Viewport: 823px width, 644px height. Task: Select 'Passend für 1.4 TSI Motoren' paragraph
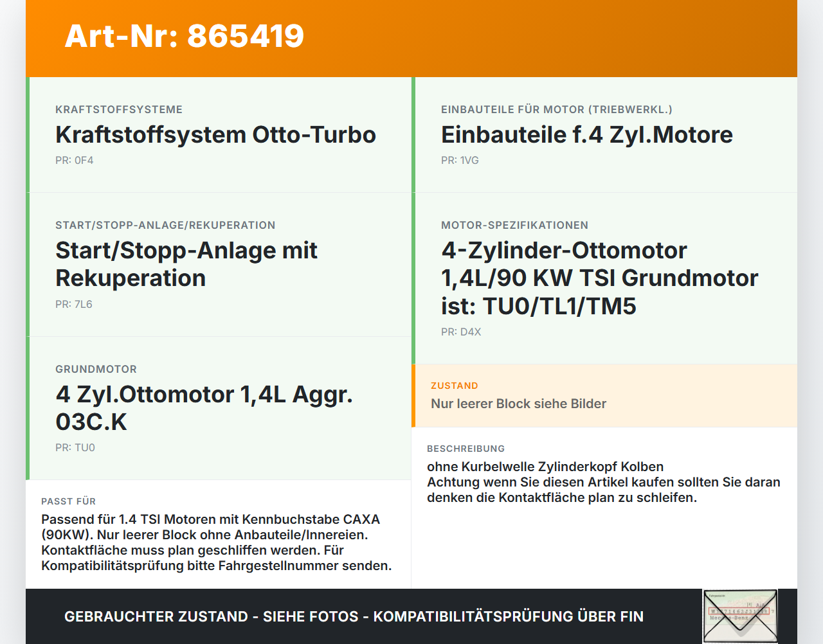[x=217, y=542]
